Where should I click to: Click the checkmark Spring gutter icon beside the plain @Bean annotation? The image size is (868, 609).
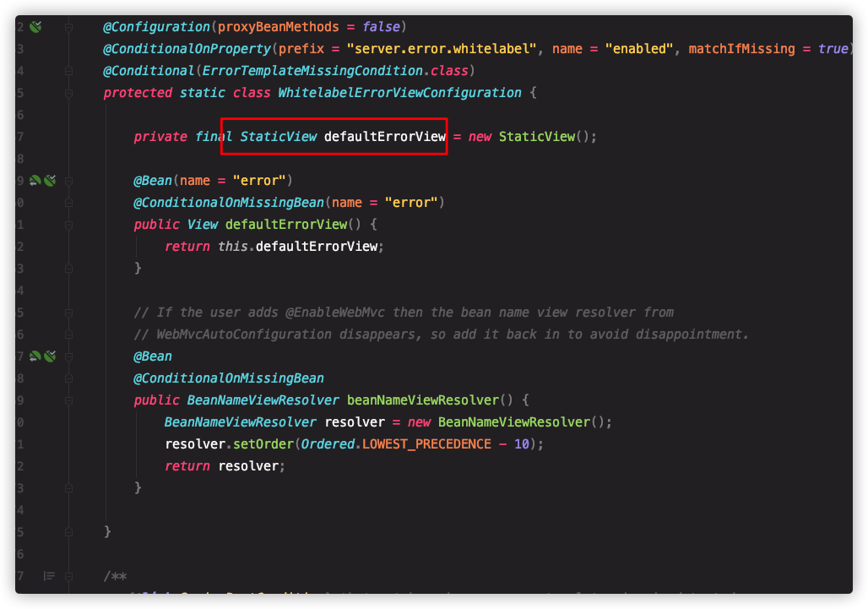[50, 356]
